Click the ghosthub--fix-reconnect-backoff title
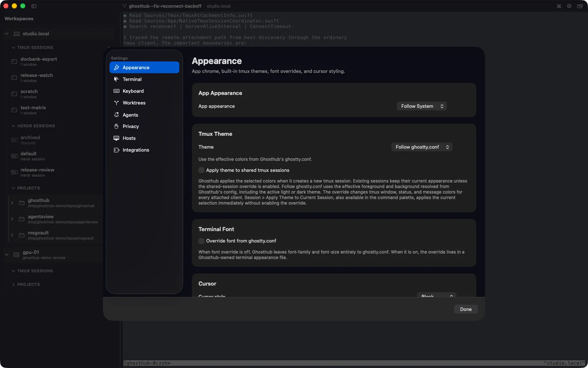 165,6
